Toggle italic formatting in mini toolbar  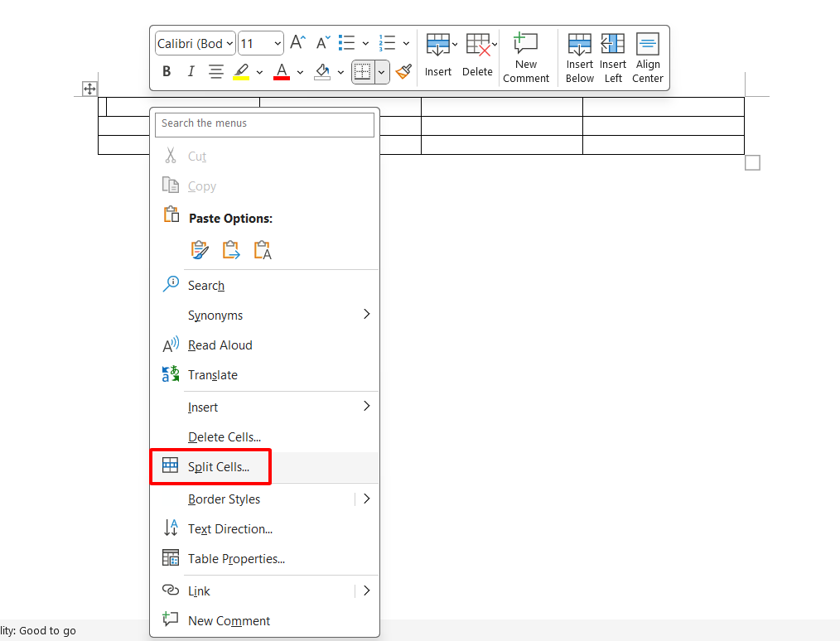[x=191, y=72]
